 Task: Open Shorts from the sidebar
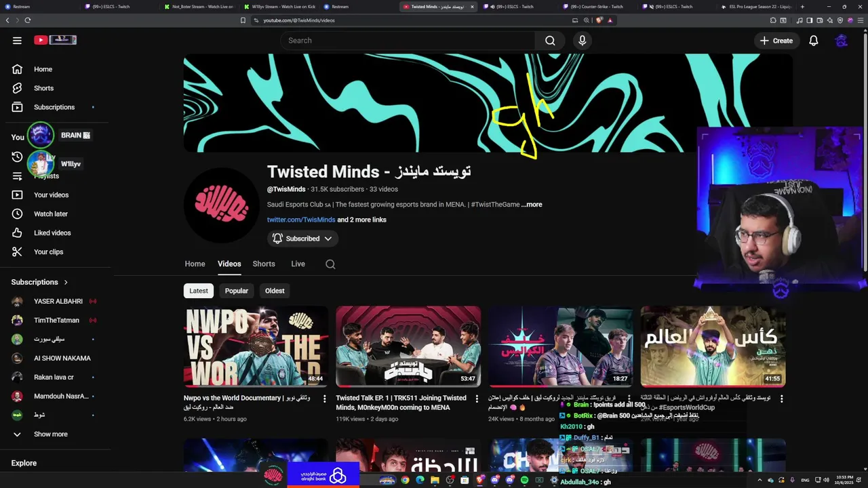pos(43,88)
